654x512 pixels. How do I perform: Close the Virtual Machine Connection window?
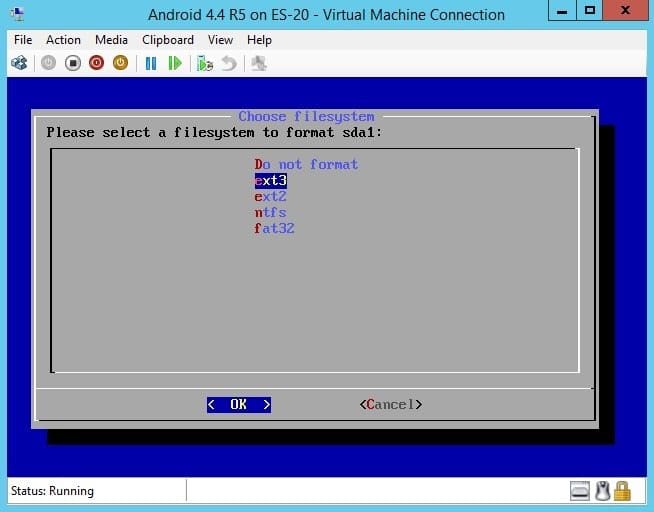pyautogui.click(x=625, y=11)
